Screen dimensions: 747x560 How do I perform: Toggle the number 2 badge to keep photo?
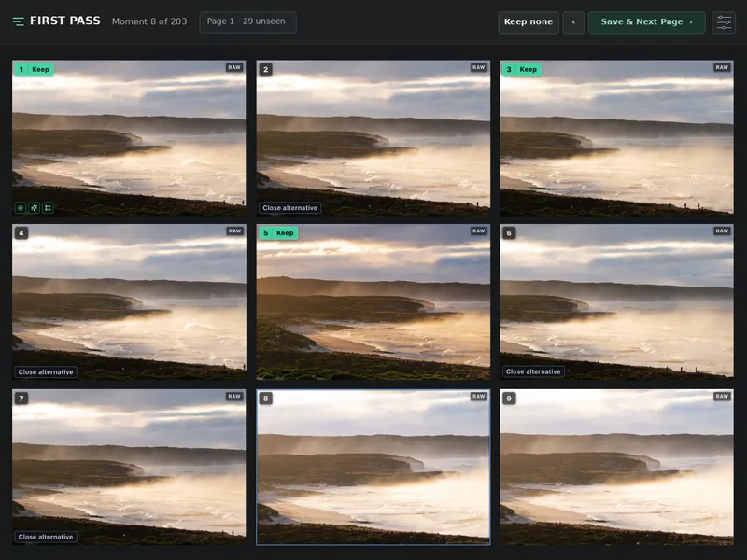click(266, 69)
